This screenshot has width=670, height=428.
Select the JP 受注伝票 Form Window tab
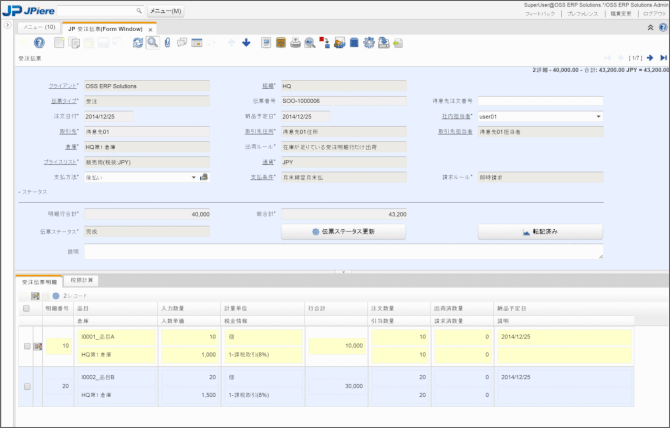pyautogui.click(x=105, y=29)
